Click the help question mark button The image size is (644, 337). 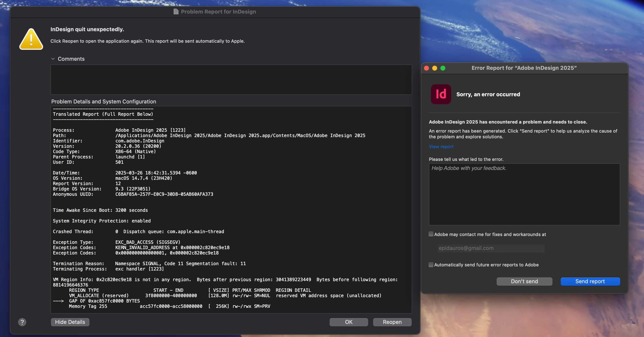pyautogui.click(x=22, y=322)
